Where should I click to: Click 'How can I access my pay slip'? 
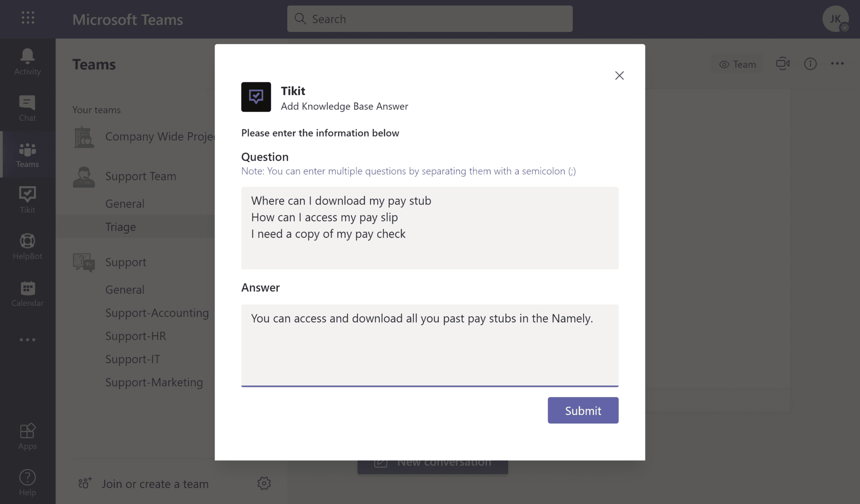325,217
